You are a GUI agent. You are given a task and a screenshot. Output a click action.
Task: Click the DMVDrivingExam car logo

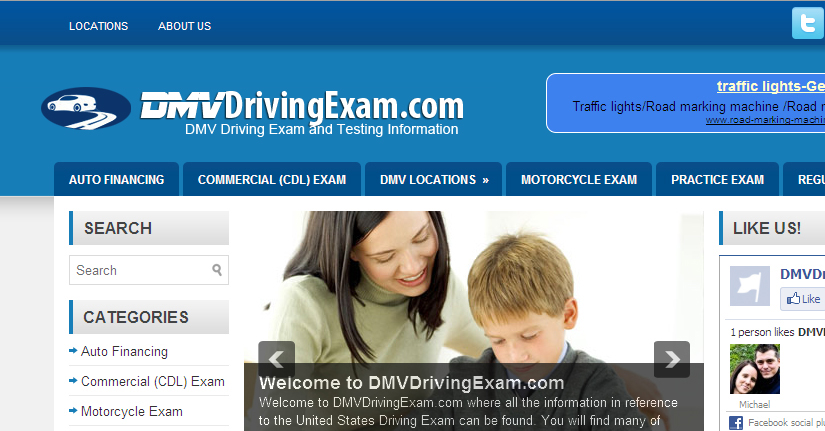[86, 108]
